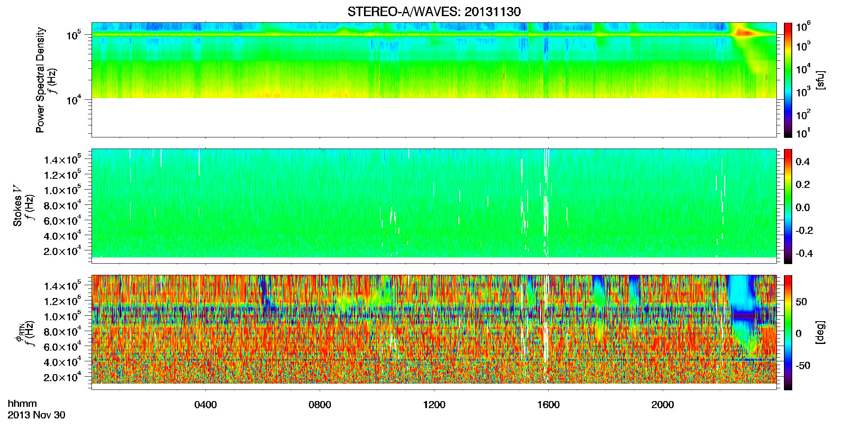
Task: Click the 2013 Nov 30 date label
Action: click(36, 415)
